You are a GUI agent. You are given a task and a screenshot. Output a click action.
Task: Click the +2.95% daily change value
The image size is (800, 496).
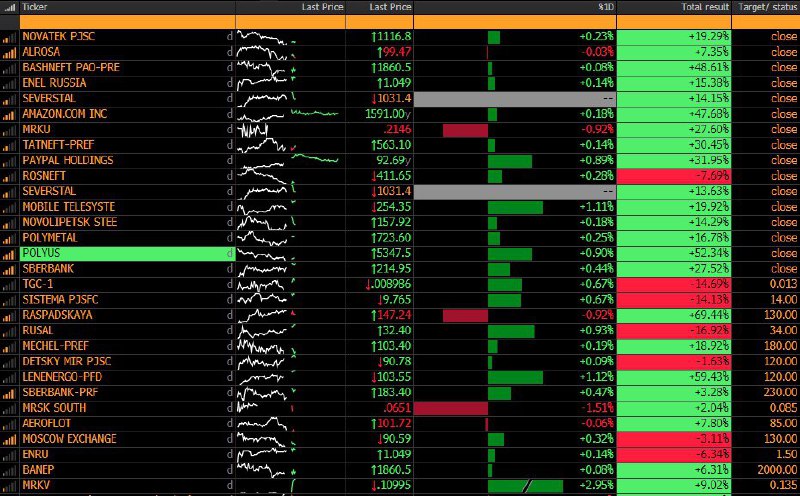tap(596, 485)
